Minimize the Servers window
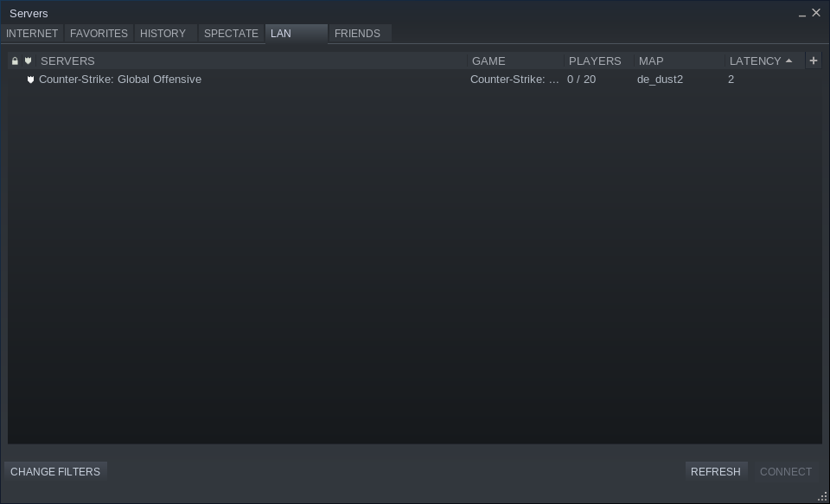This screenshot has height=504, width=830. (802, 15)
